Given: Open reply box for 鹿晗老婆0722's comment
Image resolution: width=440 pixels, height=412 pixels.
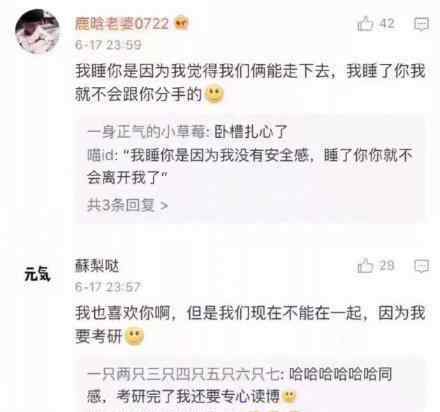Looking at the screenshot, I should point(421,24).
